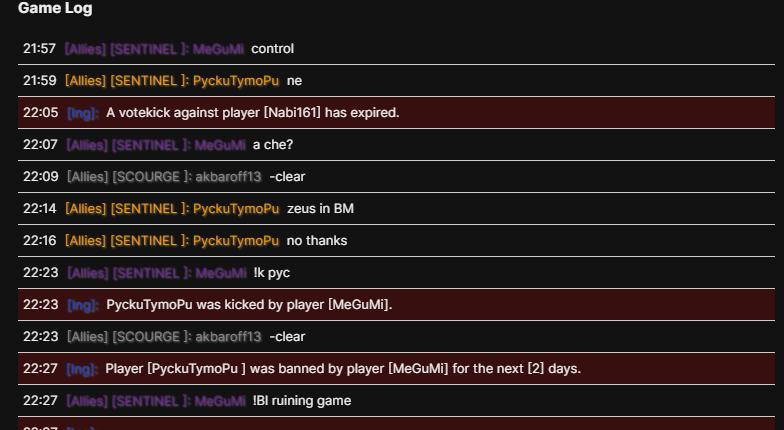The image size is (784, 430).
Task: Click the 21:57 timestamp
Action: [36, 48]
